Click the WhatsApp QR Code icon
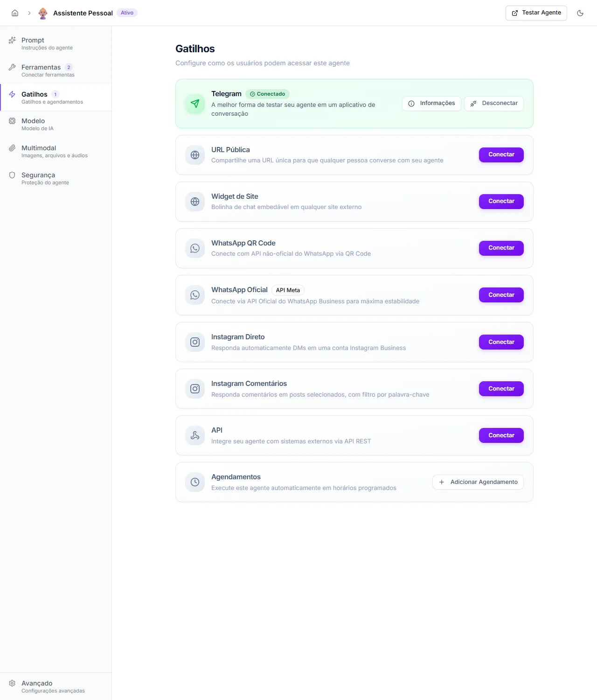 (x=195, y=248)
